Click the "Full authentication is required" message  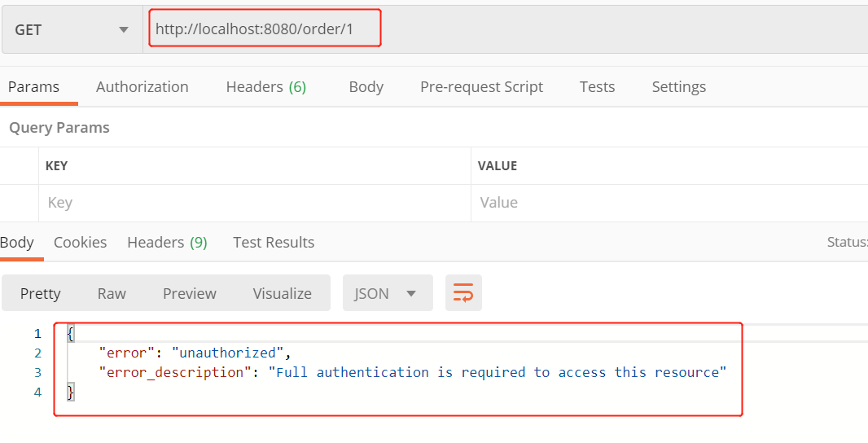(498, 372)
